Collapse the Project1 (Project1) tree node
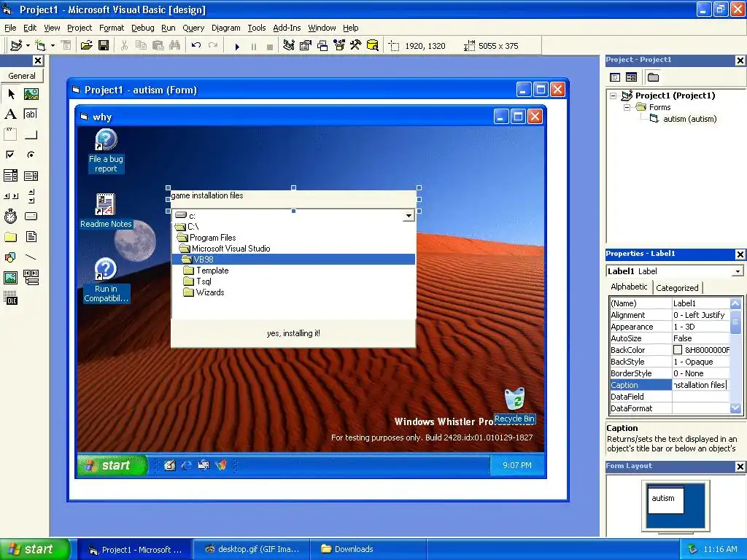This screenshot has height=560, width=747. click(x=613, y=96)
